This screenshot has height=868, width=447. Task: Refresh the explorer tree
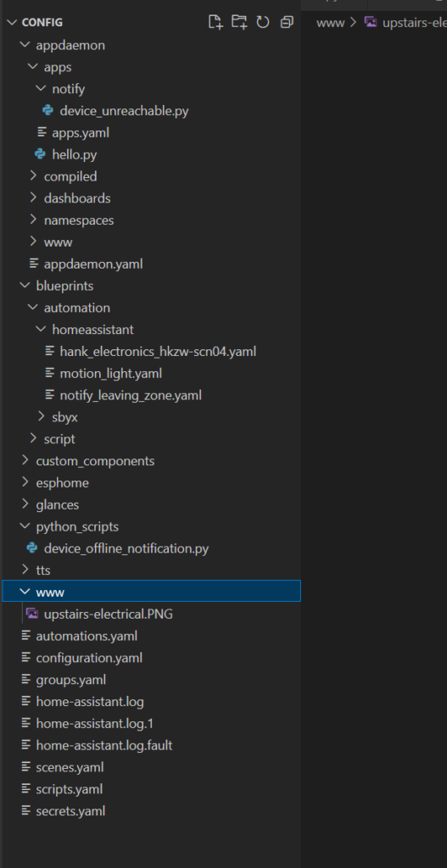pos(263,22)
